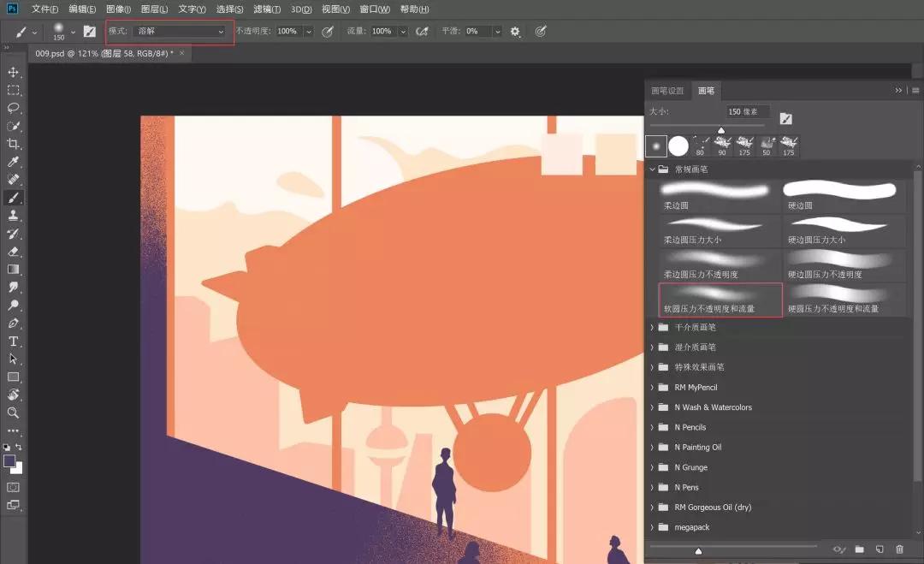Select the Move tool
Screen dimensions: 924x564
click(14, 72)
